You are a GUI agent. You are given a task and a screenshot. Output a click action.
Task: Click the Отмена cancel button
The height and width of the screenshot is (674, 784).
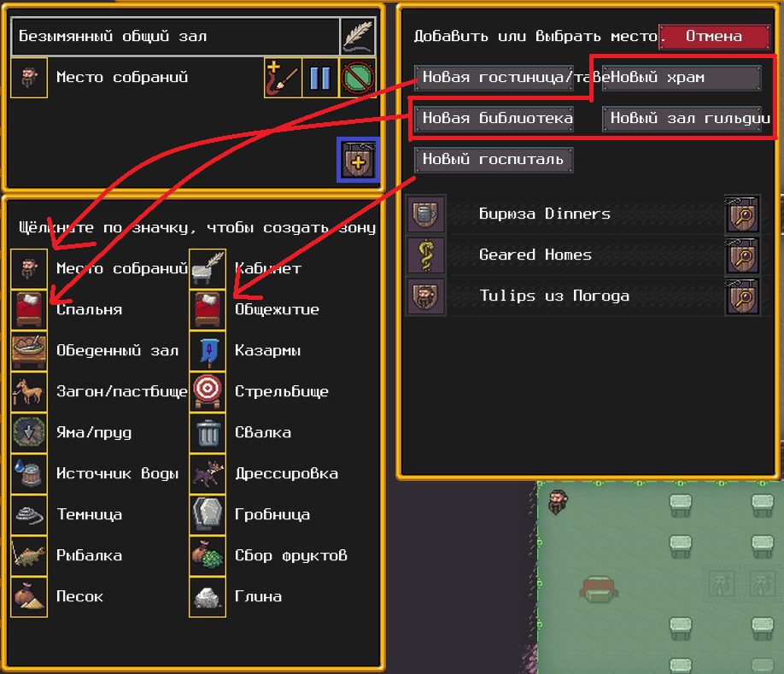715,37
